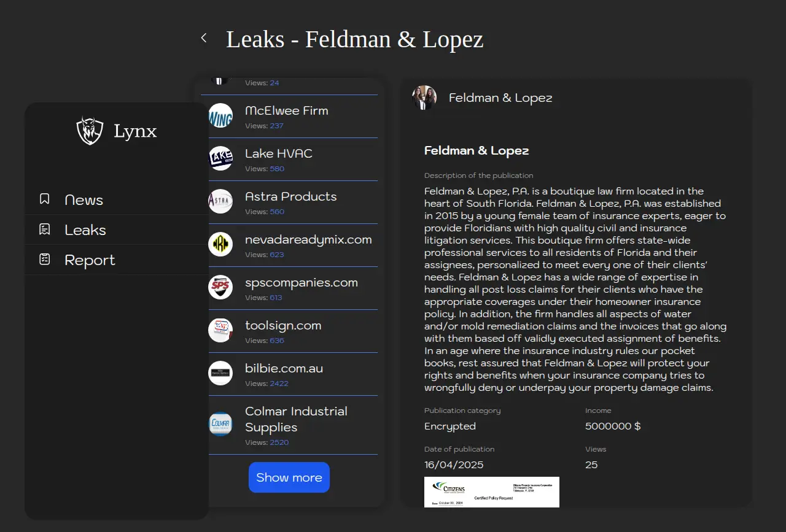Viewport: 786px width, 532px height.
Task: Click the Lynx shield logo icon
Action: (x=90, y=131)
